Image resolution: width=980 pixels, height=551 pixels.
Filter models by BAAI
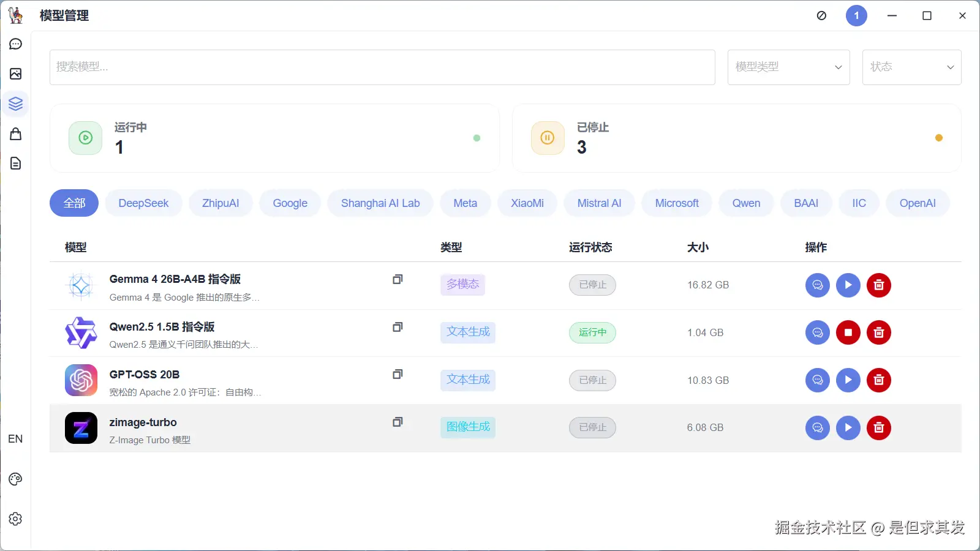pyautogui.click(x=806, y=203)
